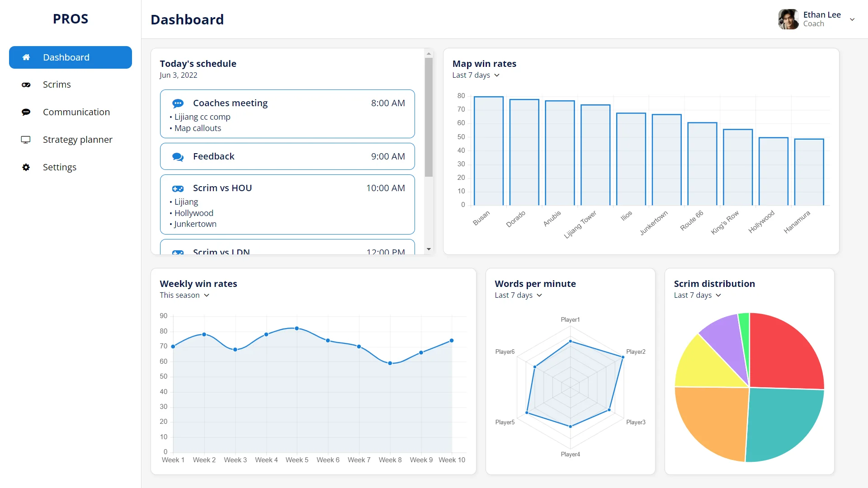Image resolution: width=868 pixels, height=488 pixels.
Task: Select the controller icon beside Scrim vs HOU
Action: tap(178, 188)
